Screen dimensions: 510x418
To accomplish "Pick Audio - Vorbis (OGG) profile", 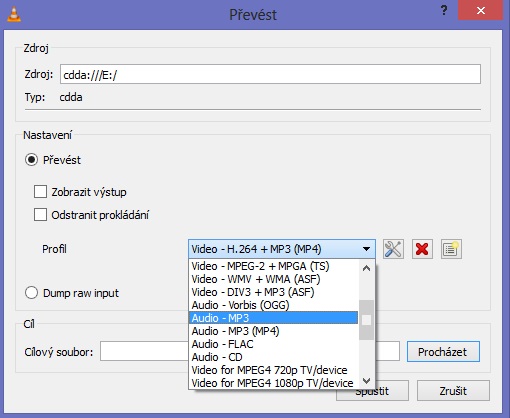I will [273, 305].
